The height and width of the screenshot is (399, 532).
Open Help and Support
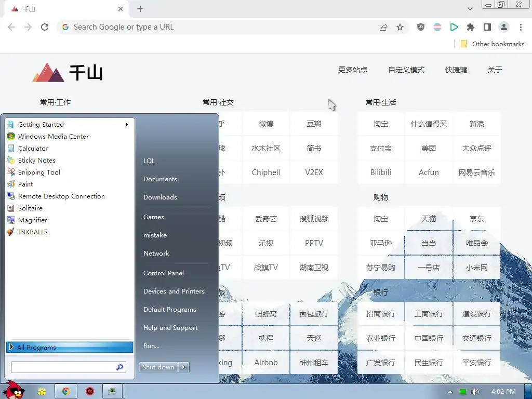point(170,328)
